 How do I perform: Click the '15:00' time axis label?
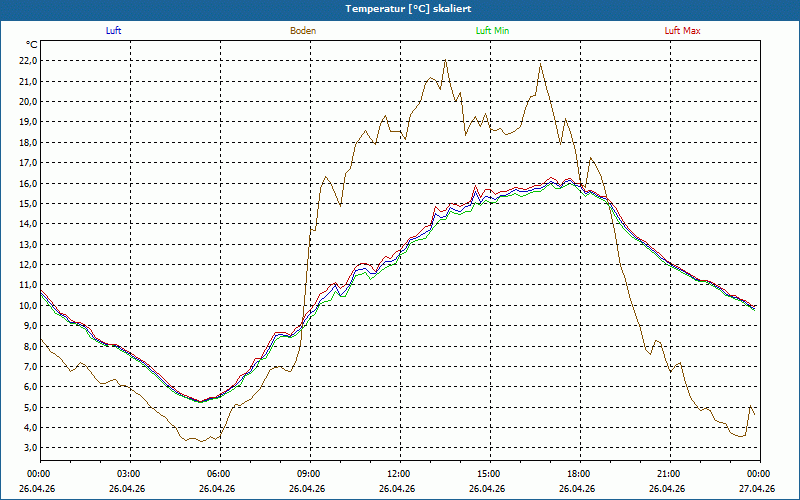(491, 474)
